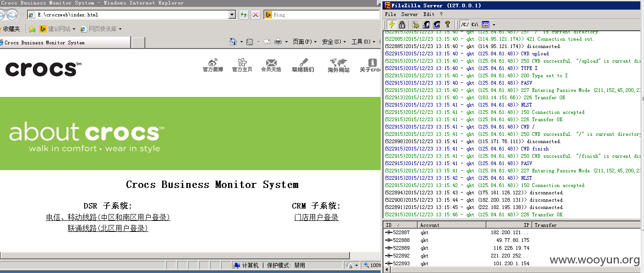Click the about crocs green banner image
The width and height of the screenshot is (644, 273).
pos(190,133)
